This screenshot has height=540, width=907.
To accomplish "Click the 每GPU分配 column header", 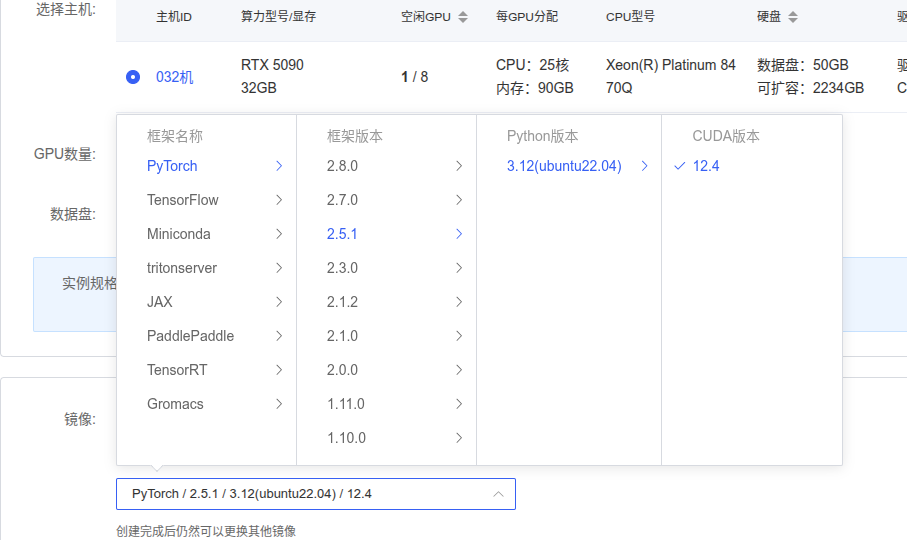I will [x=527, y=17].
